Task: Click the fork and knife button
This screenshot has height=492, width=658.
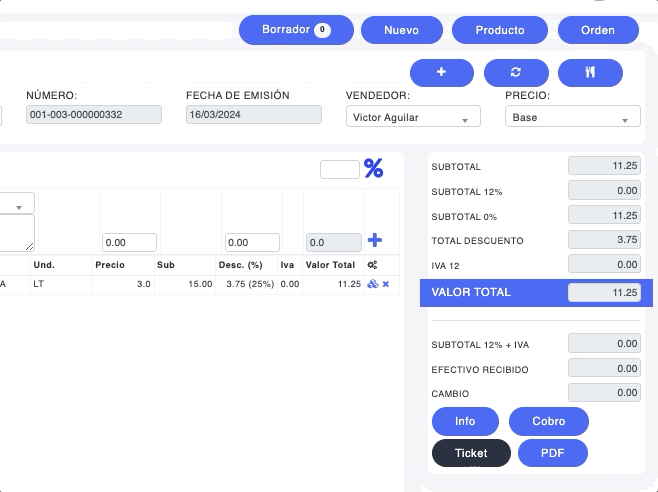Action: (x=590, y=73)
